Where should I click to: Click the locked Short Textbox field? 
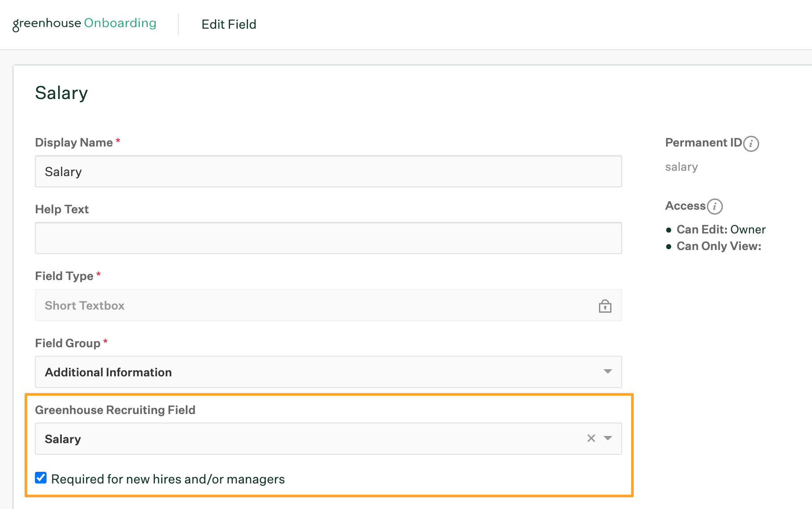[313, 306]
